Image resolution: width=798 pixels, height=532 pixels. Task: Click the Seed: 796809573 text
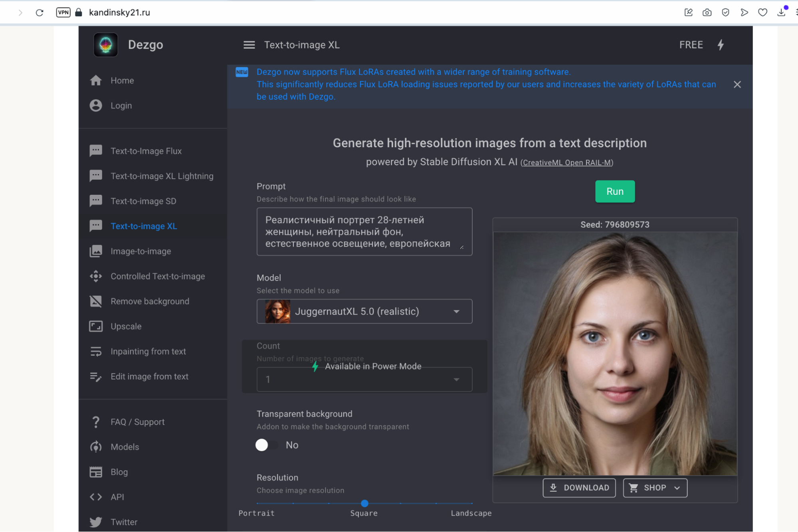(x=615, y=224)
